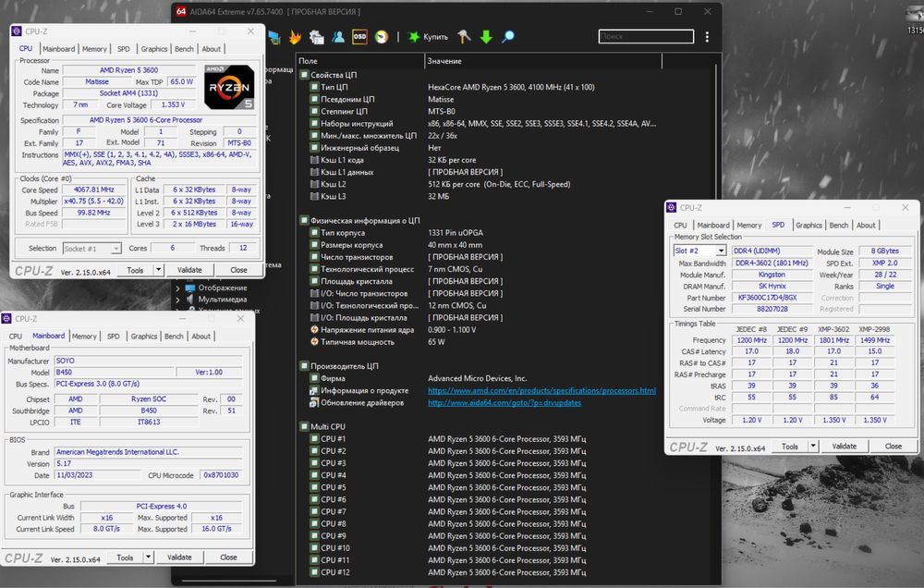Click the XMP-3602 frequency 1801 MHz cell
The height and width of the screenshot is (588, 924).
click(833, 340)
